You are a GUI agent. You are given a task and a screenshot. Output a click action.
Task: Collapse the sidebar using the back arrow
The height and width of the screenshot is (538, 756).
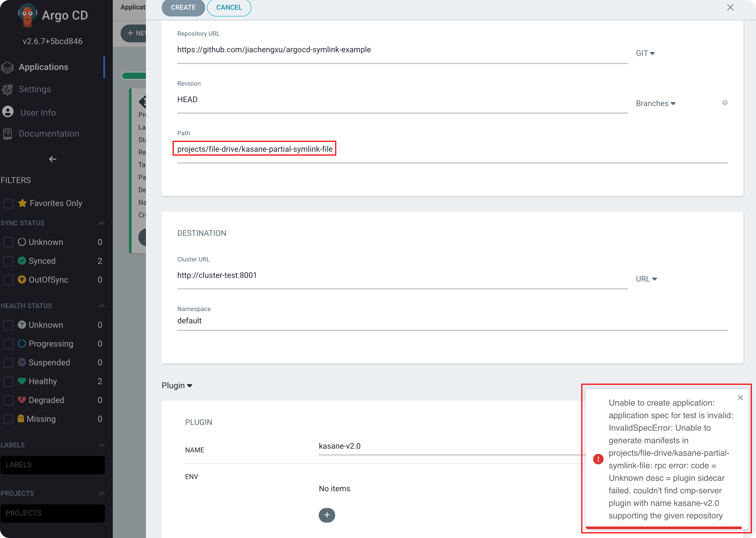point(53,159)
